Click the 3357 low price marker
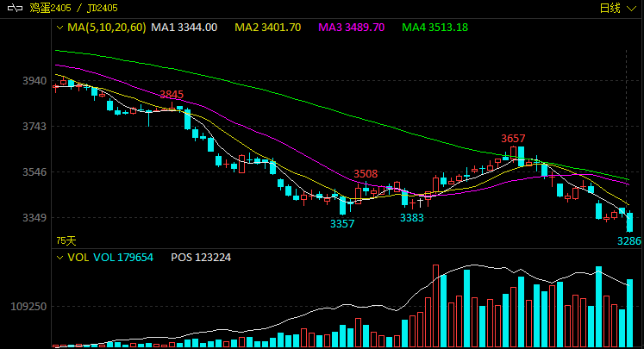644x349 pixels. (342, 224)
